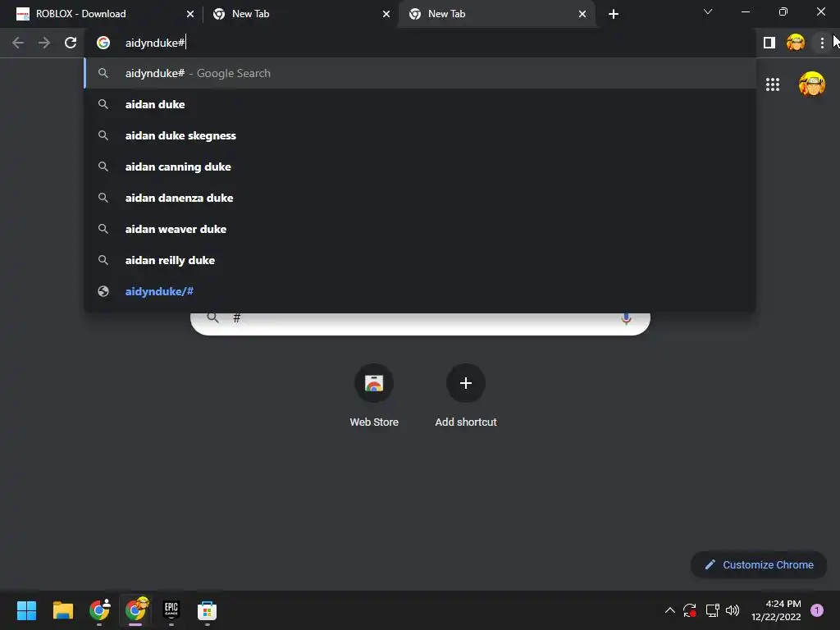Screen dimensions: 840x630
Task: Click the profile avatar in the Chrome toolbar
Action: point(796,43)
